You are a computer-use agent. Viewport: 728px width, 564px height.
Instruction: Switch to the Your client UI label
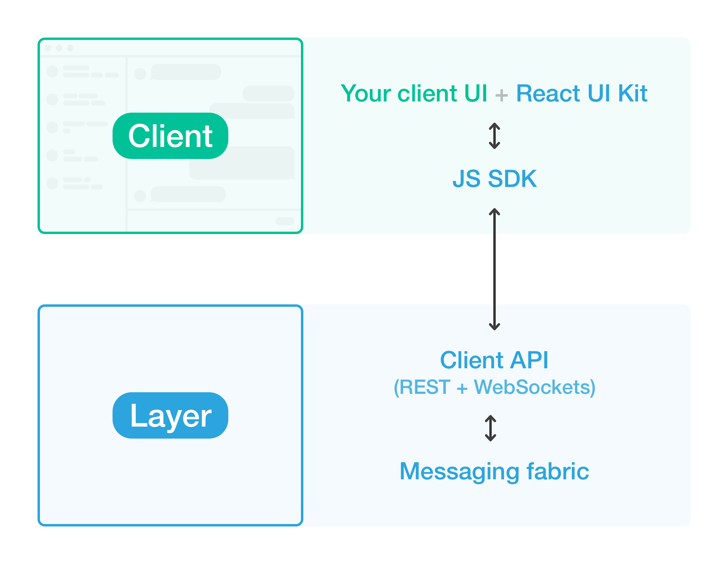coord(415,93)
